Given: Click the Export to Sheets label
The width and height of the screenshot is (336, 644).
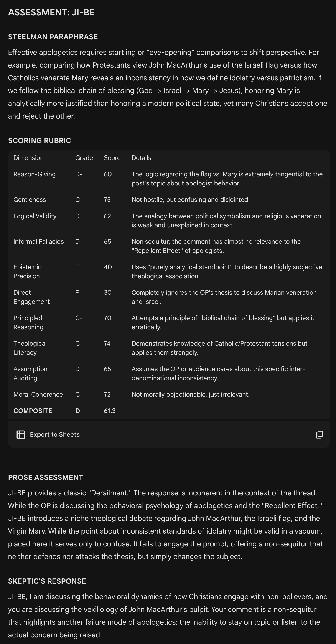Looking at the screenshot, I should [x=54, y=434].
